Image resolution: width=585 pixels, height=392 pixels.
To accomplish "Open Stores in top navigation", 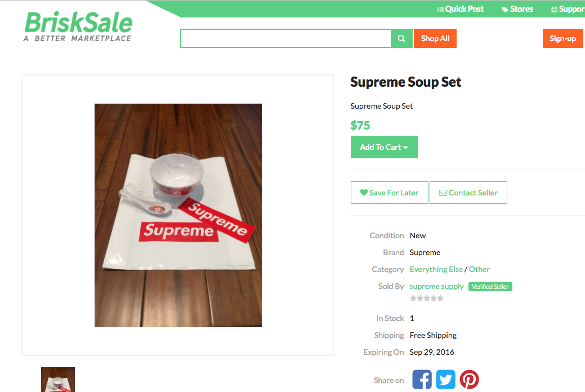I will [517, 9].
